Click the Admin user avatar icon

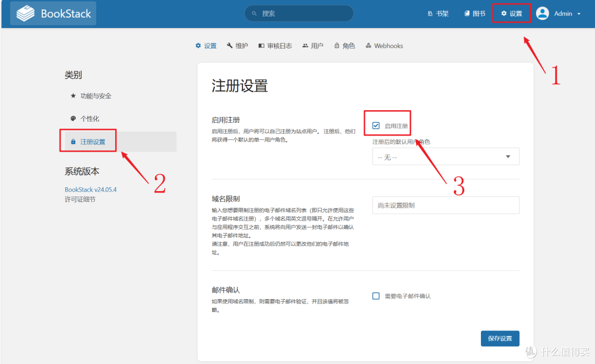(543, 14)
